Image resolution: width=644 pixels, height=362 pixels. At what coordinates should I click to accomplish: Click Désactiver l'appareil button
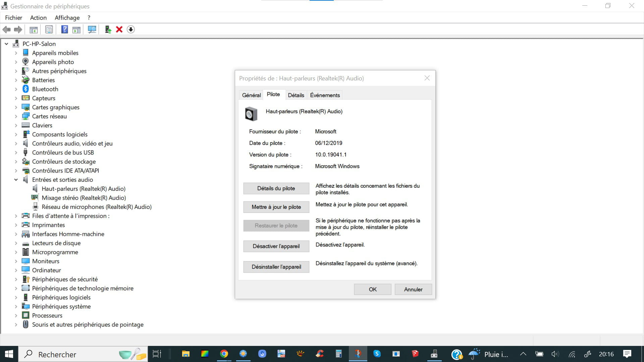pos(276,246)
